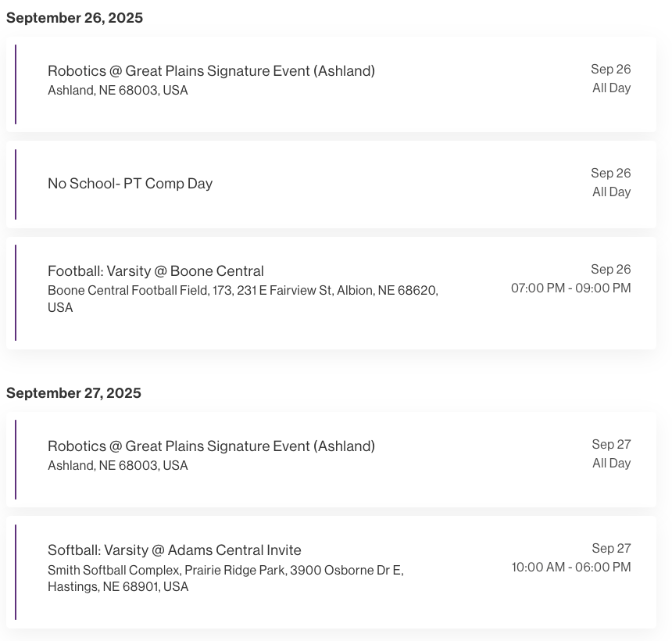Open Football: Varsity @ Boone Central event

(x=155, y=271)
